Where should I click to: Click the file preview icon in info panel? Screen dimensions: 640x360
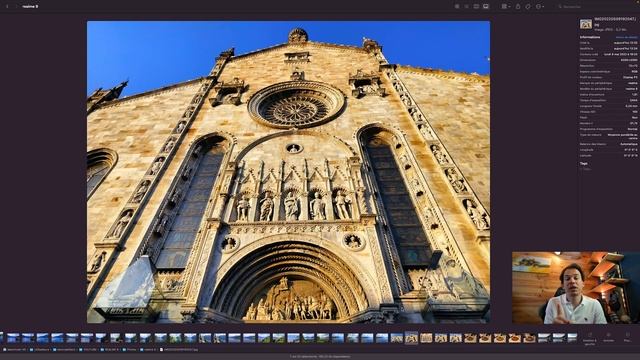586,24
